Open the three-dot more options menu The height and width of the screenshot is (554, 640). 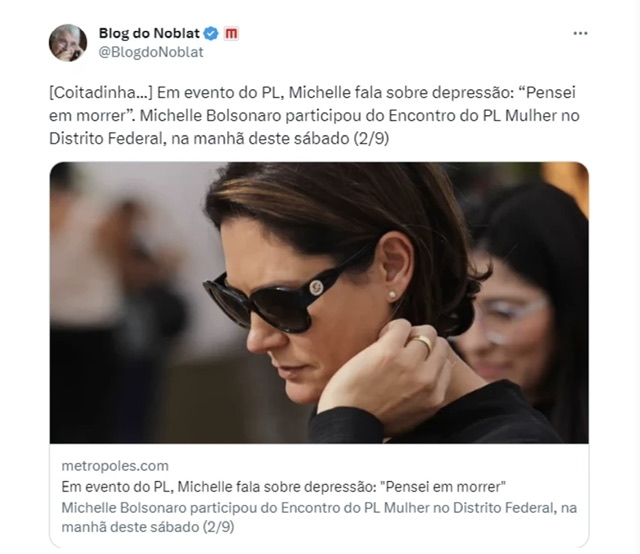(x=580, y=33)
